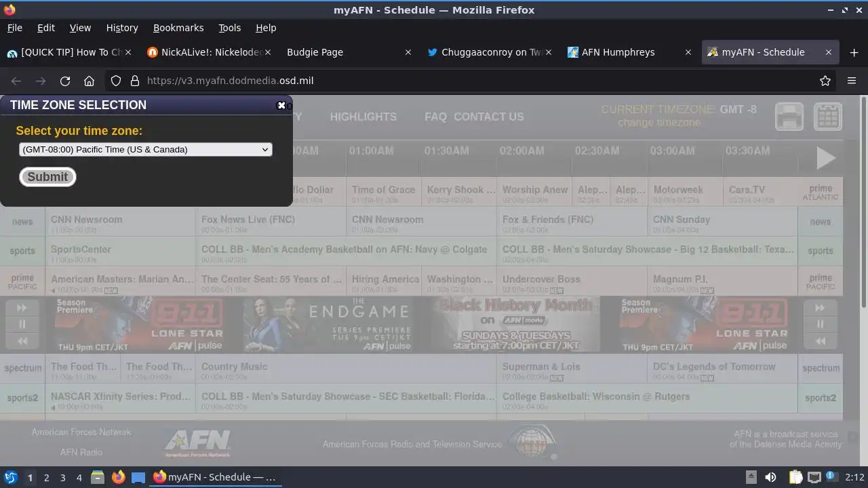
Task: Open the calendar icon
Action: pyautogui.click(x=828, y=117)
